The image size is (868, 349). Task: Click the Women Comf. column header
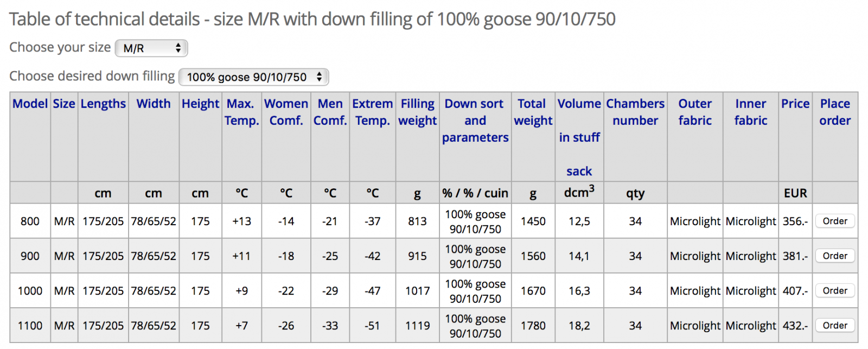pos(286,112)
